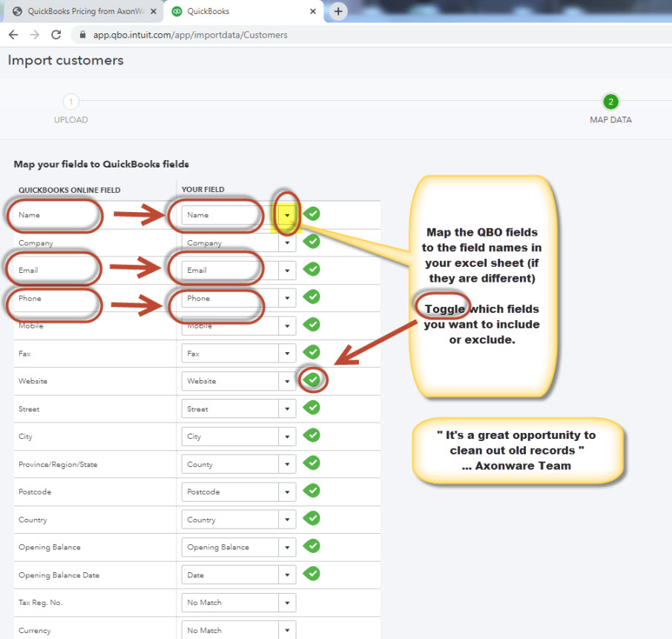Open the Email field dropdown arrow

pos(287,271)
